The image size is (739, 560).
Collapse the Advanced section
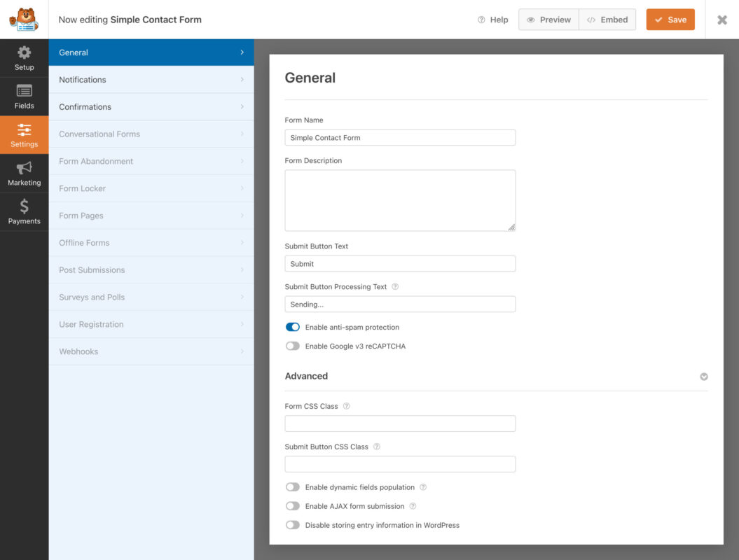(x=703, y=376)
